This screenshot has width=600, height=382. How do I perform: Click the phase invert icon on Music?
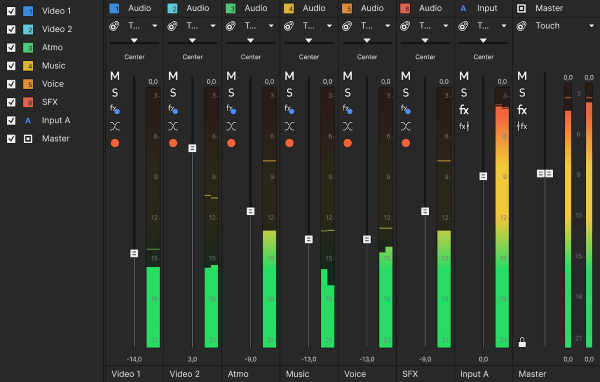289,126
